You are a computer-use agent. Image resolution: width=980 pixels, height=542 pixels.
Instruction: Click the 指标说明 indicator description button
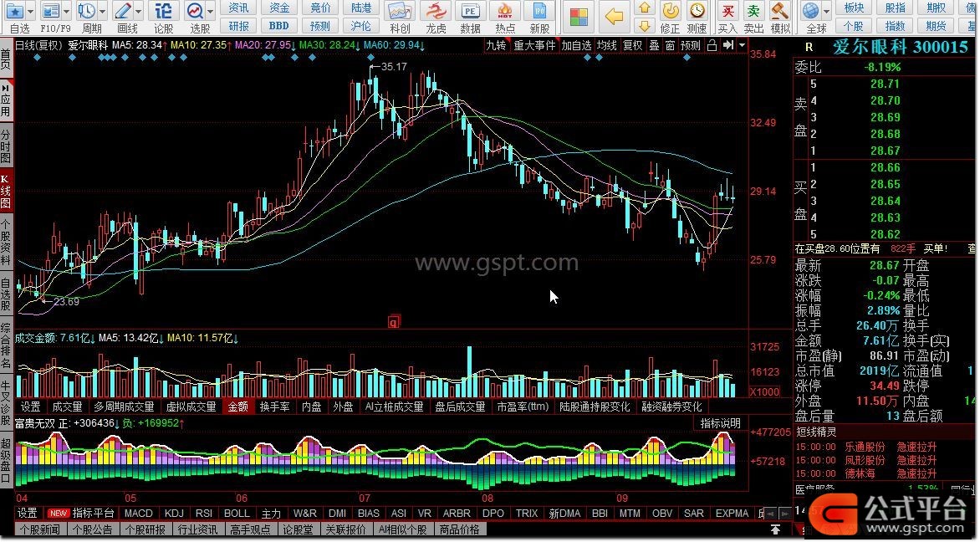(x=720, y=423)
